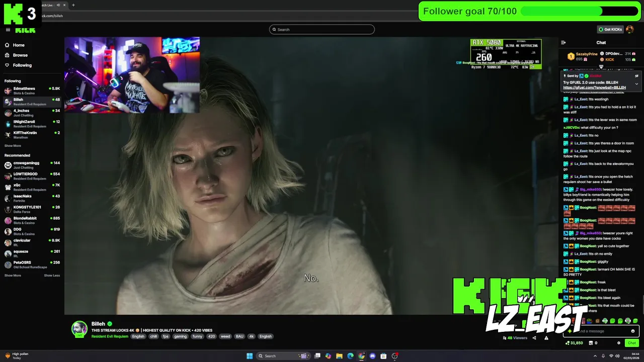644x362 pixels.
Task: Open DDG recommended channel
Action: [32, 231]
